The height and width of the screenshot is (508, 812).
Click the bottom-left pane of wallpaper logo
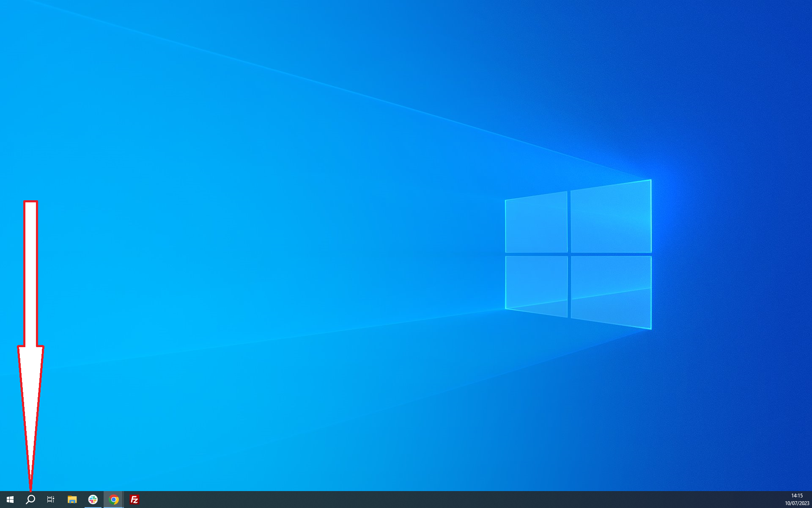[x=536, y=284]
